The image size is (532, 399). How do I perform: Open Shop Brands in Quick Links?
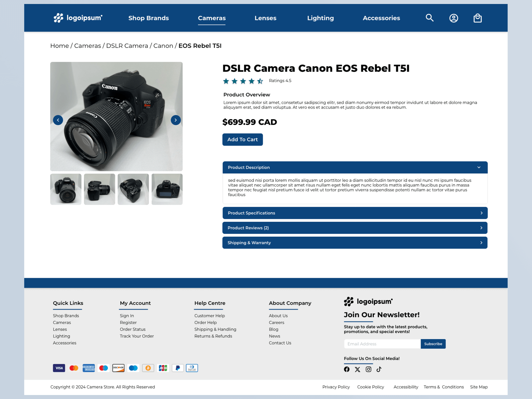click(x=66, y=316)
